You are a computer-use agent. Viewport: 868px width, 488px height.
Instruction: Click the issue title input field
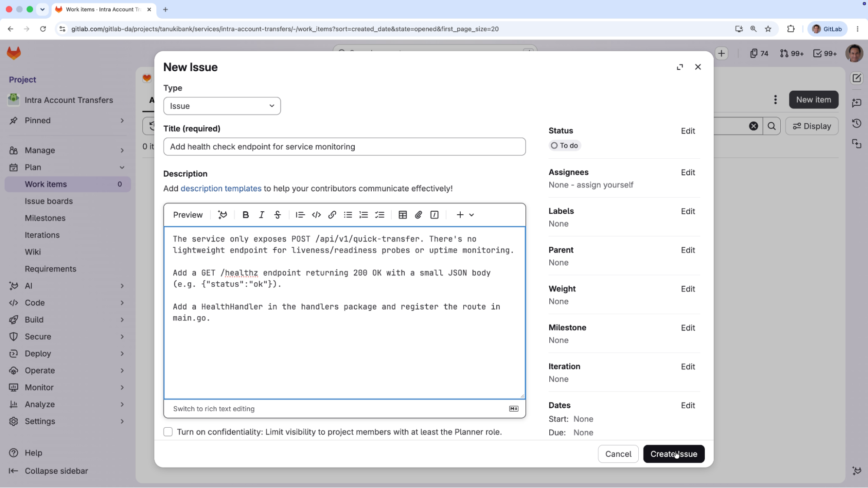344,147
